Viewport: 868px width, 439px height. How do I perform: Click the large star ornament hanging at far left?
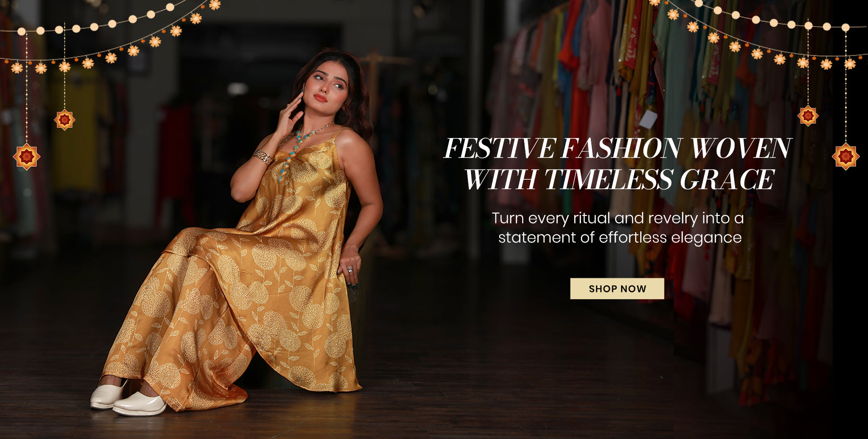(27, 157)
